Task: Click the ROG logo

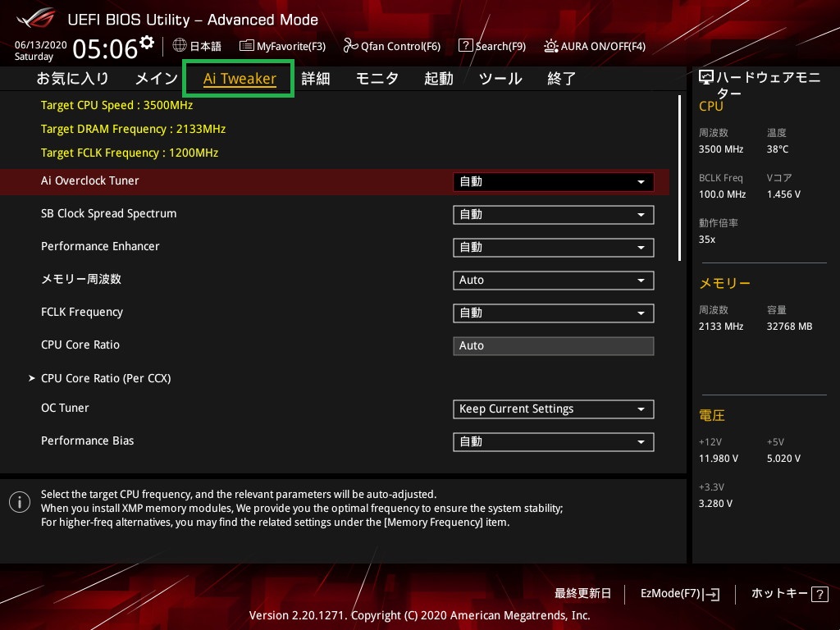Action: (36, 18)
